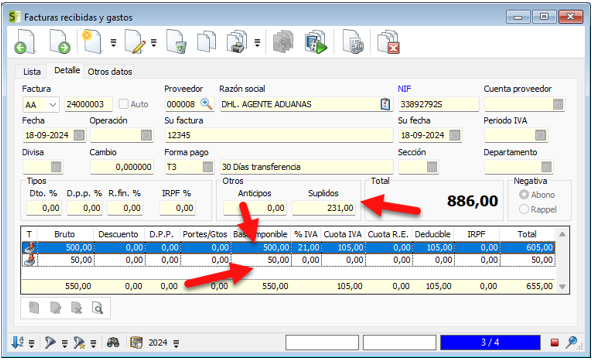Select the 500,00 bruto invoice line
Screen dimensions: 592x360
click(x=289, y=248)
